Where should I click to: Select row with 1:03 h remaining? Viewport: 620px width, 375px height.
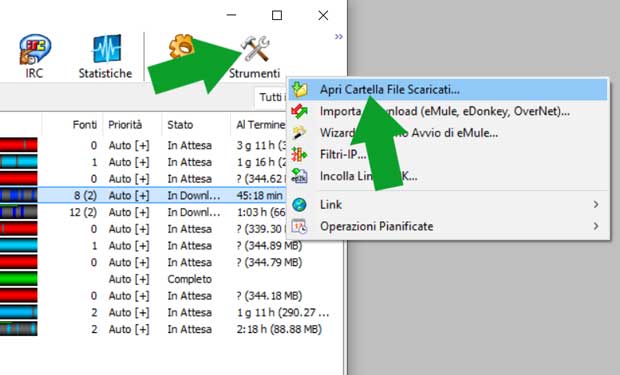[x=143, y=212]
